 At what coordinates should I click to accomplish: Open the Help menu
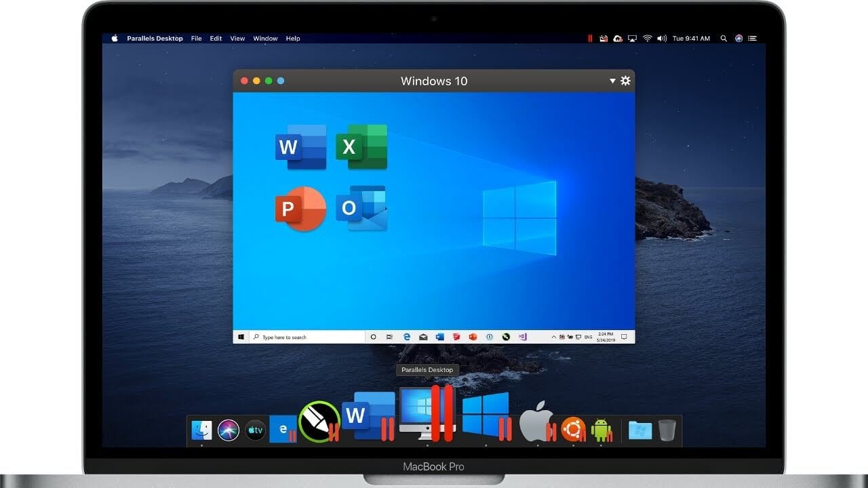click(293, 39)
